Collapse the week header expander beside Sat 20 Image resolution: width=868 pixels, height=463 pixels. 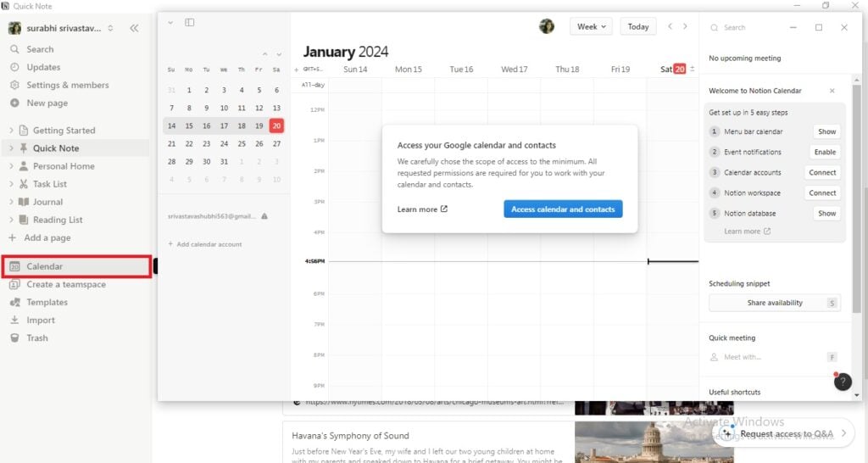point(692,70)
